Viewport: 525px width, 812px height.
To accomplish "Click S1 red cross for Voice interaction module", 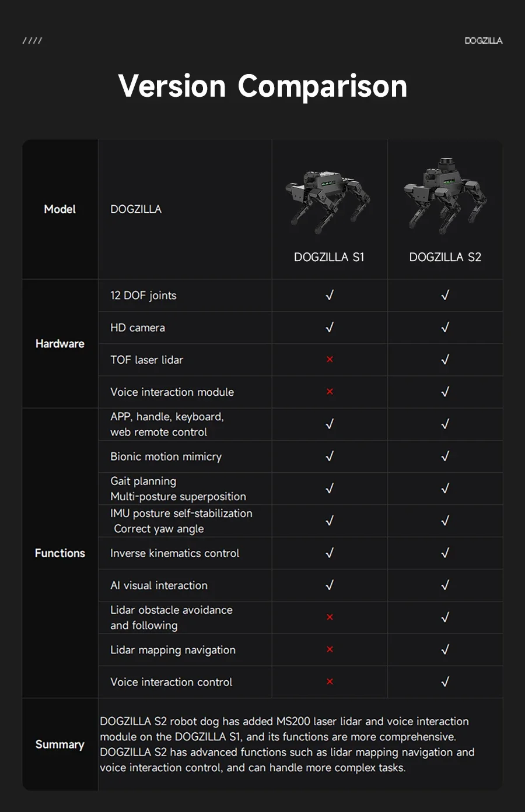I will pyautogui.click(x=330, y=392).
